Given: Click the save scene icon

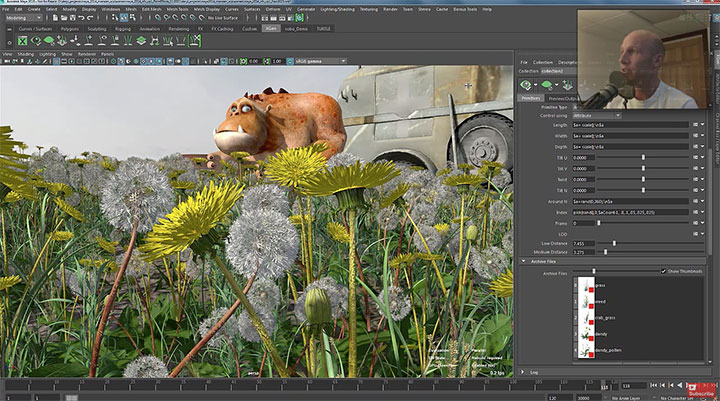Looking at the screenshot, I should click(72, 18).
